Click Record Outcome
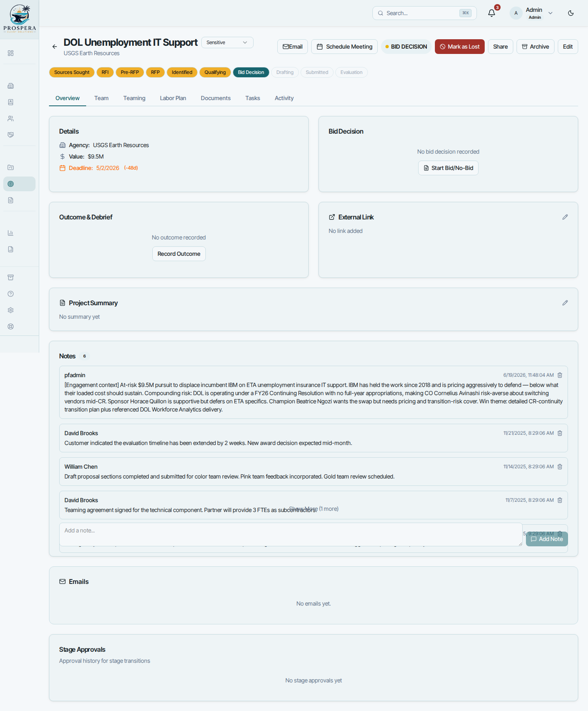 pos(179,254)
